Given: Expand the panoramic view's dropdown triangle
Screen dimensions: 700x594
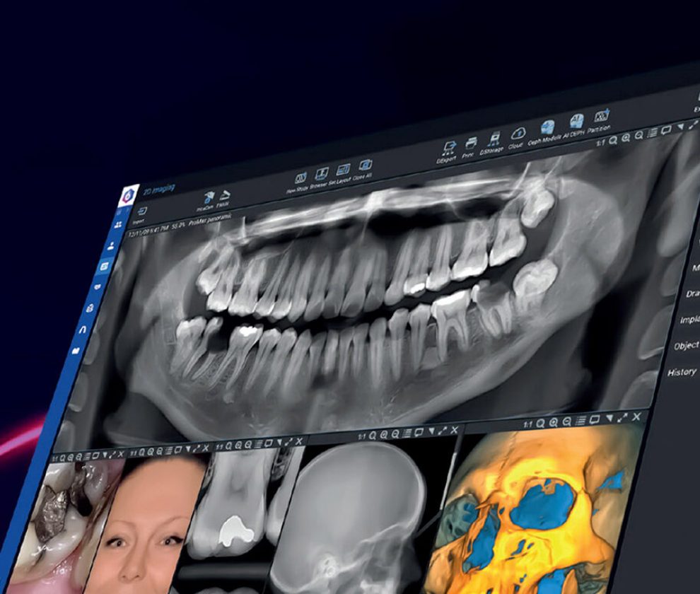Looking at the screenshot, I should [x=679, y=127].
